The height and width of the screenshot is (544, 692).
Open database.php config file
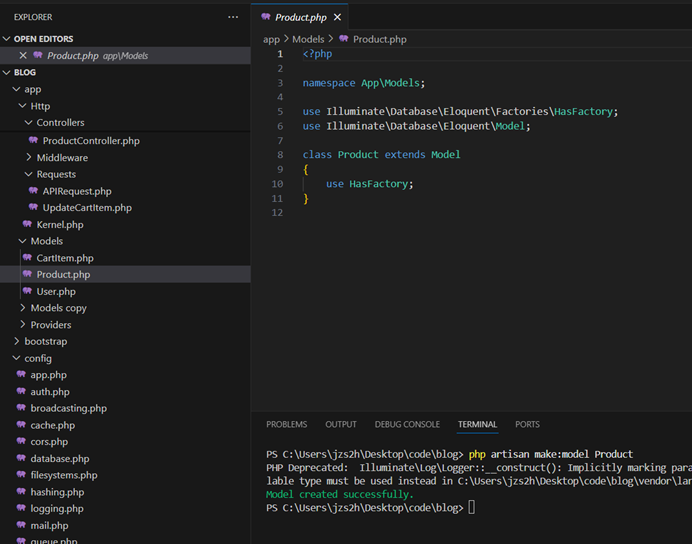coord(60,458)
